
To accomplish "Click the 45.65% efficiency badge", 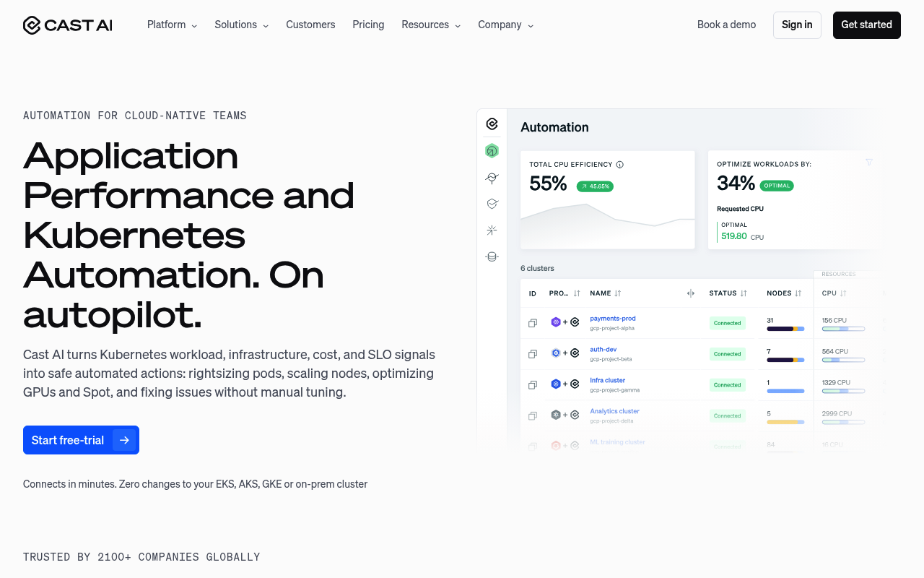I will [x=595, y=186].
